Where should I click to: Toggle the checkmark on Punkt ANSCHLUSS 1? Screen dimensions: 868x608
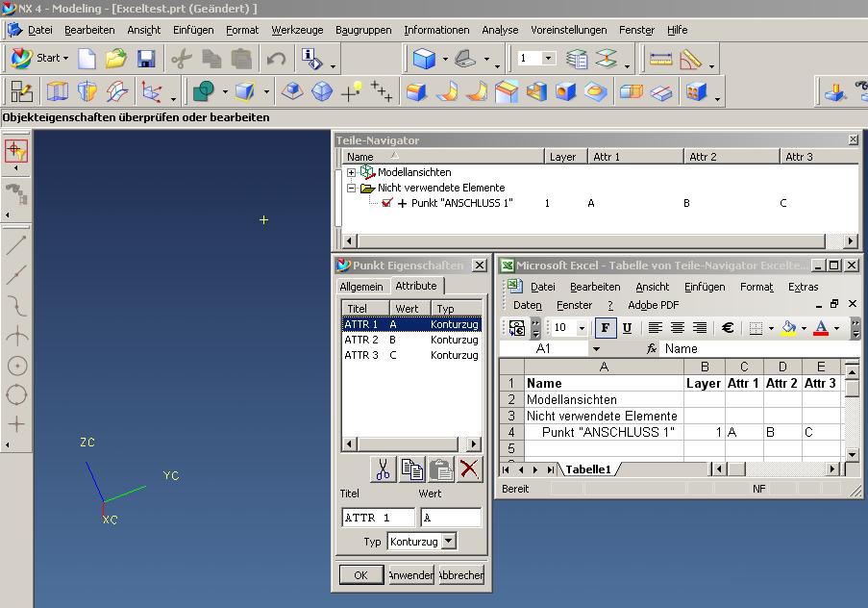tap(387, 203)
